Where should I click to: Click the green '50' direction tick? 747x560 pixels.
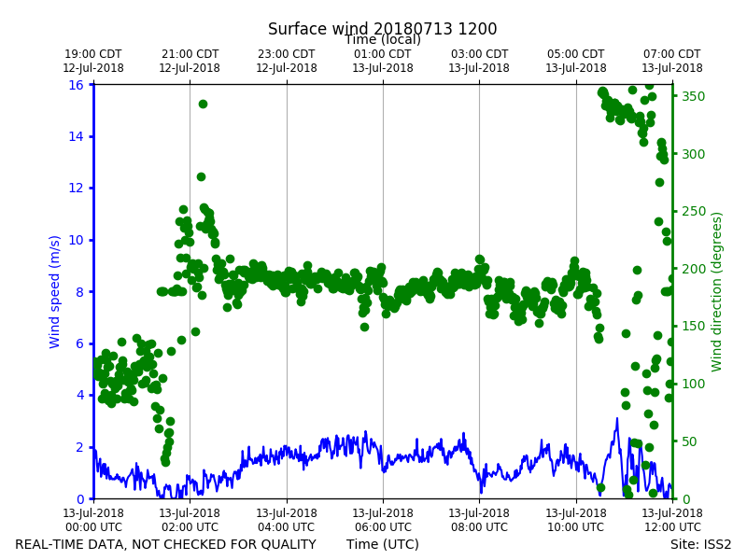(x=689, y=441)
